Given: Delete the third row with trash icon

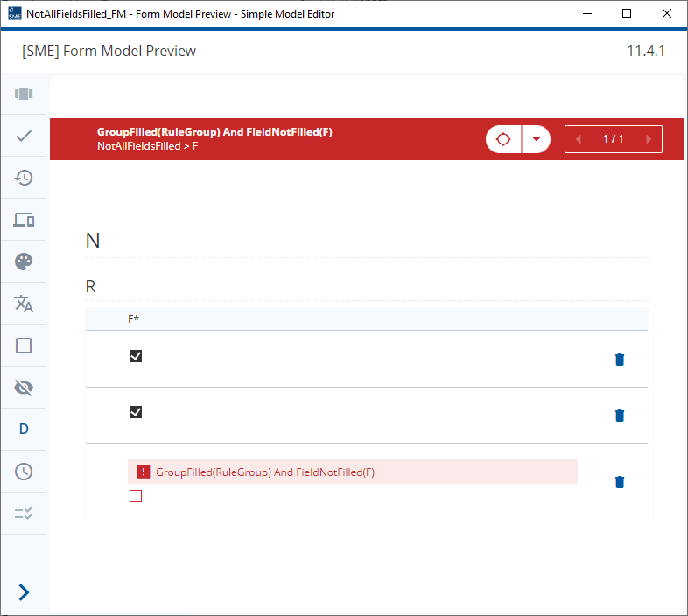Looking at the screenshot, I should (620, 482).
